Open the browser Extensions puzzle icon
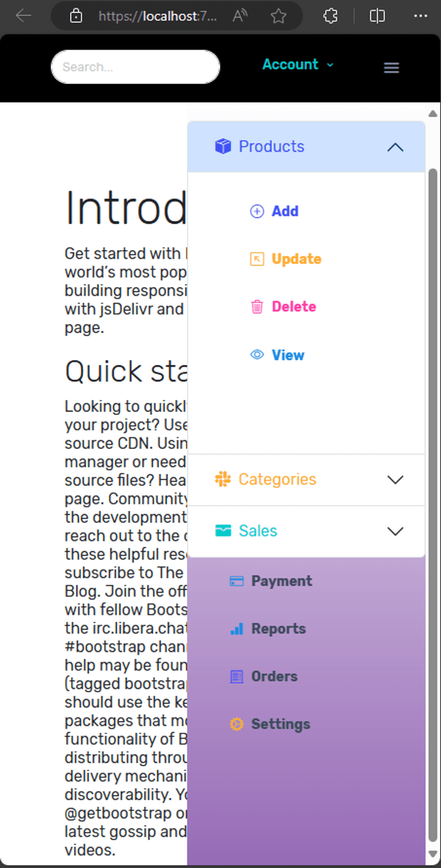441x868 pixels. [330, 16]
